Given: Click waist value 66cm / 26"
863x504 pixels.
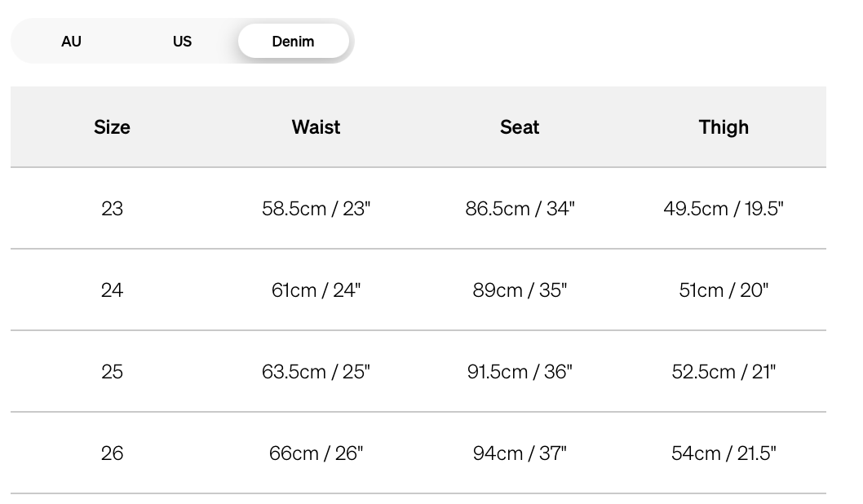Looking at the screenshot, I should click(316, 453).
